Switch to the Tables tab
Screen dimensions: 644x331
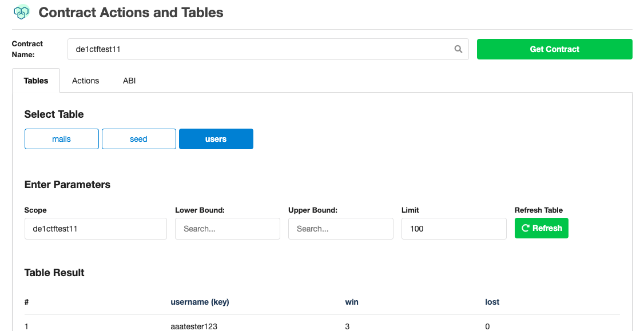coord(36,81)
